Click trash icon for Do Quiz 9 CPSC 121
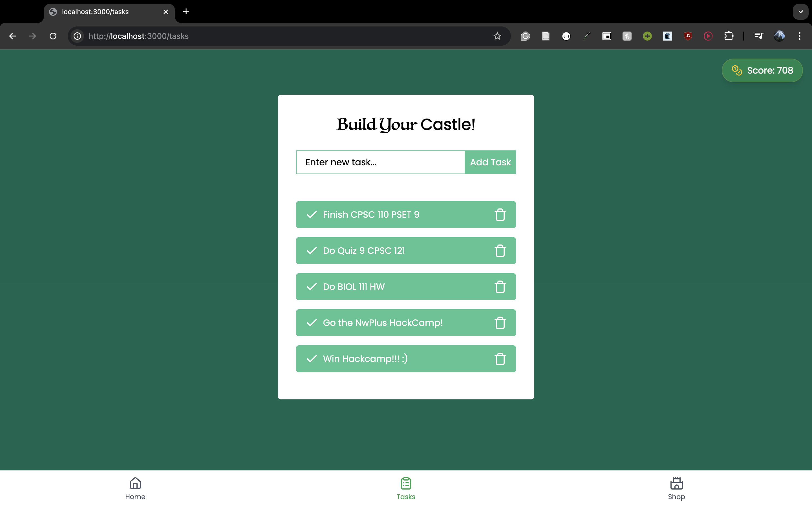 [x=500, y=250]
